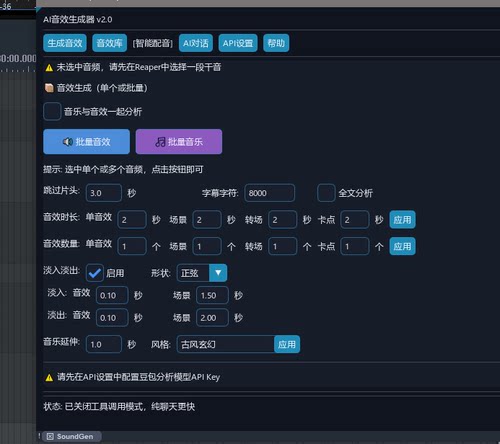Viewport: 500px width, 444px height.
Task: Focus the 跳过片头 seconds field
Action: click(x=104, y=193)
